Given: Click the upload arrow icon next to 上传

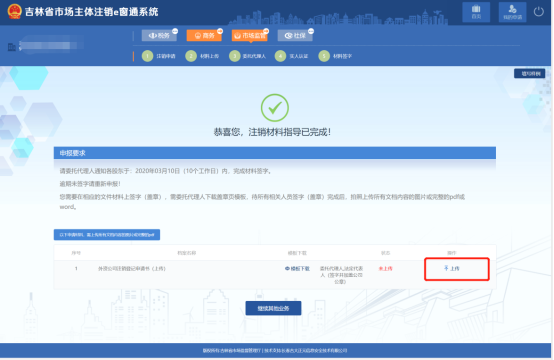Looking at the screenshot, I should 446,268.
